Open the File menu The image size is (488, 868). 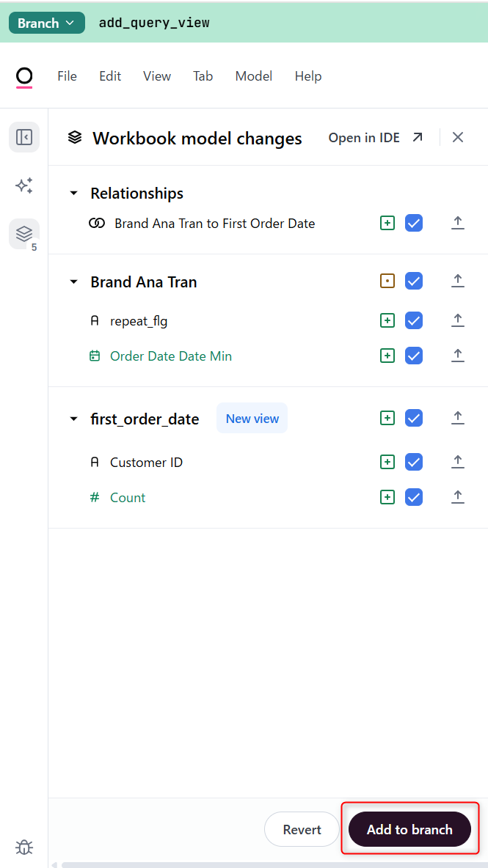click(67, 76)
